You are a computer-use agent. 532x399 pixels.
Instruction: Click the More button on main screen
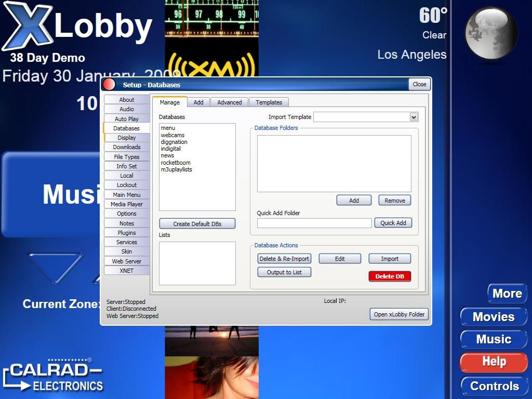tap(507, 293)
